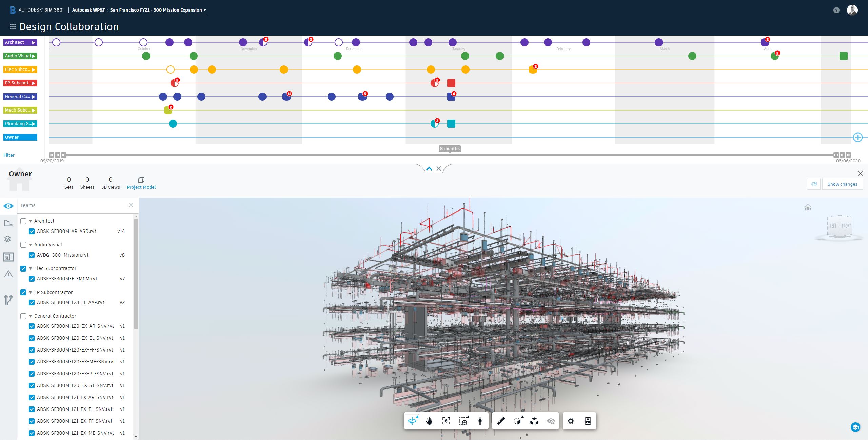
Task: Jump timeline to start with skip-back control
Action: point(51,155)
